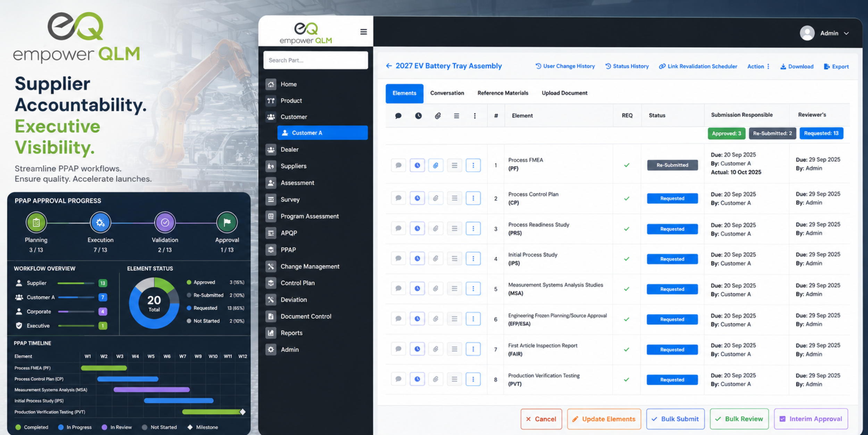Open comment icon for Production Verification Testing row
This screenshot has height=435, width=868.
point(399,379)
